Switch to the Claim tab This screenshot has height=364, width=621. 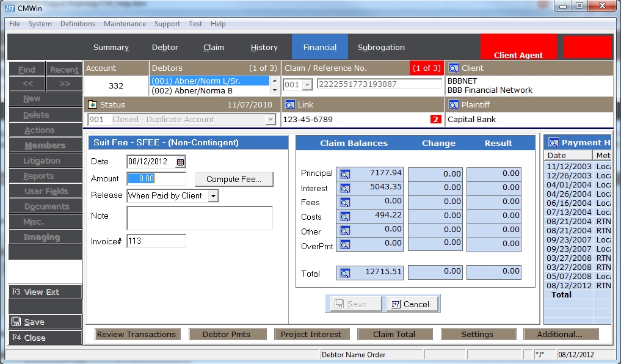pyautogui.click(x=214, y=47)
